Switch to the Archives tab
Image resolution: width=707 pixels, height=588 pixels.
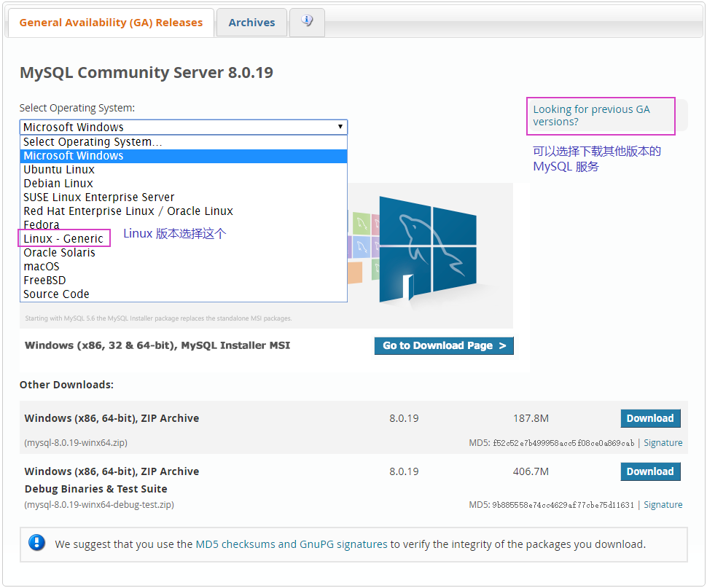(251, 23)
